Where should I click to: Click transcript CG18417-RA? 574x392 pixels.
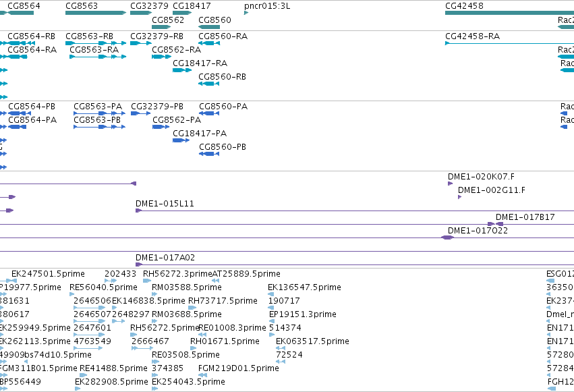[182, 70]
